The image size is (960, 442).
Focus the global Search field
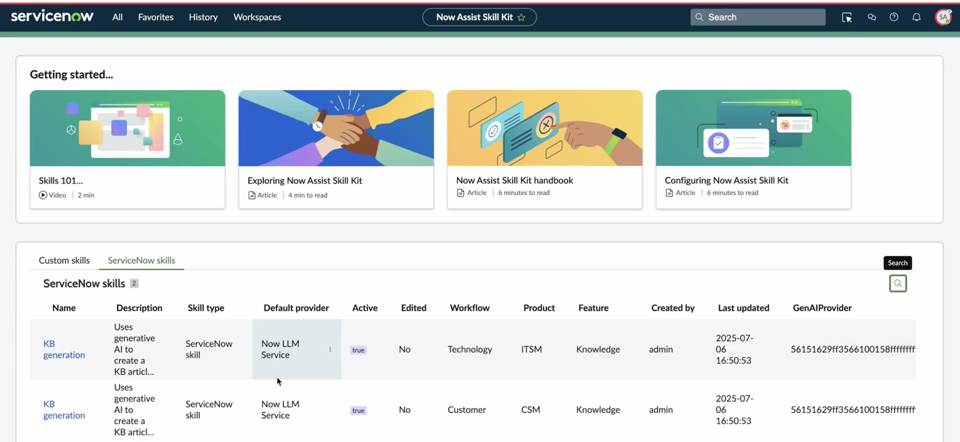[757, 17]
